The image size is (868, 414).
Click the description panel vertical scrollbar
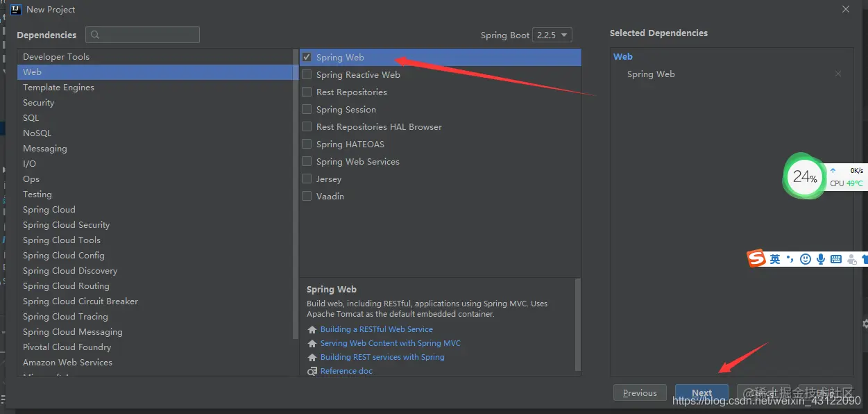click(578, 324)
